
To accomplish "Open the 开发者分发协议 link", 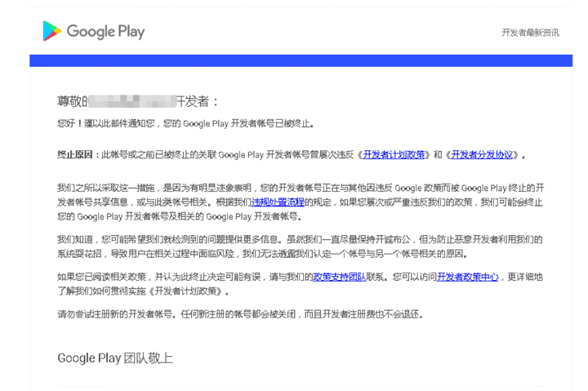I will click(482, 155).
